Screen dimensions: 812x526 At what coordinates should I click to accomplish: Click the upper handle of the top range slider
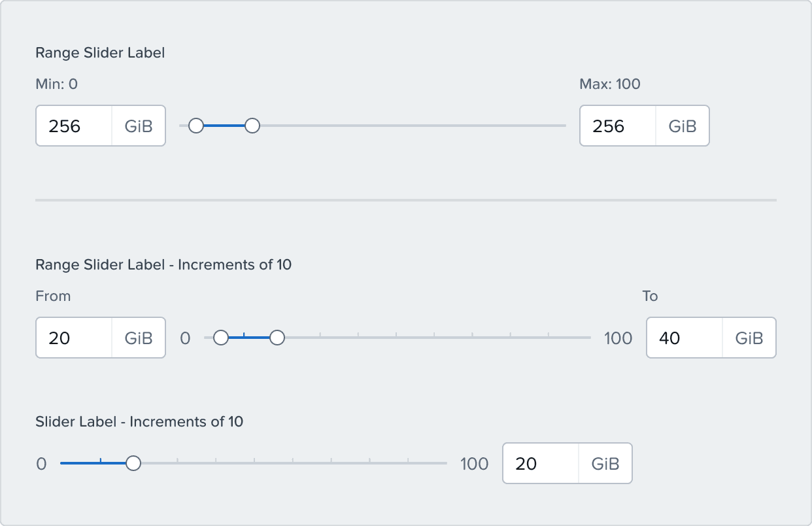pos(252,126)
